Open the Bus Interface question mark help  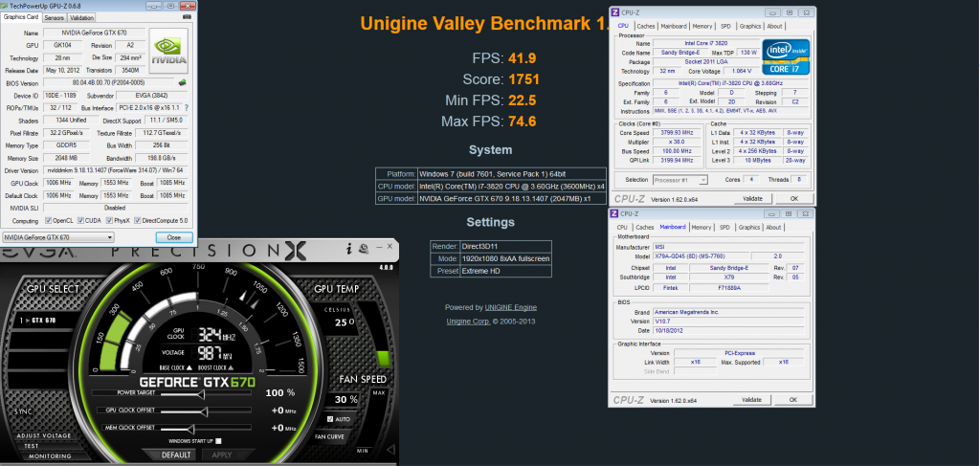[x=186, y=108]
